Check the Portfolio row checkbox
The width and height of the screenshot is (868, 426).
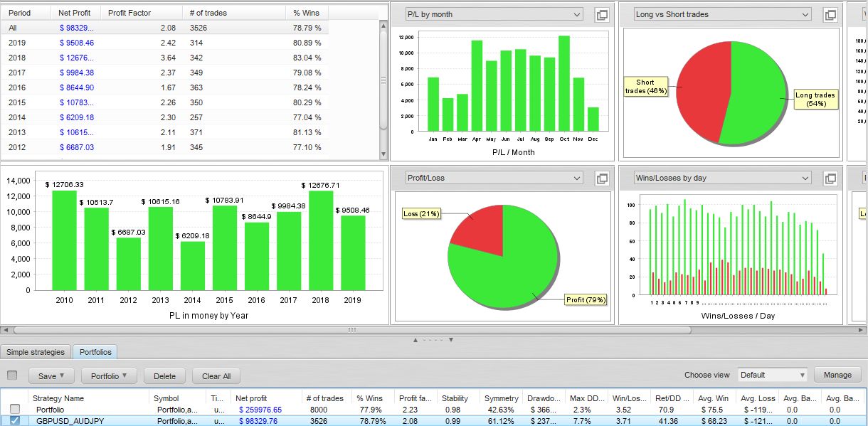[15, 409]
